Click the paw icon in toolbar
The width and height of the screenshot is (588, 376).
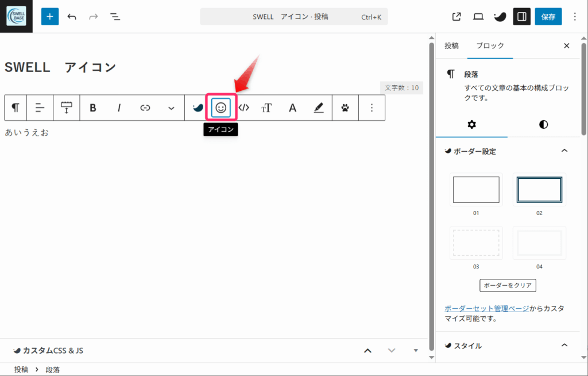[x=345, y=108]
